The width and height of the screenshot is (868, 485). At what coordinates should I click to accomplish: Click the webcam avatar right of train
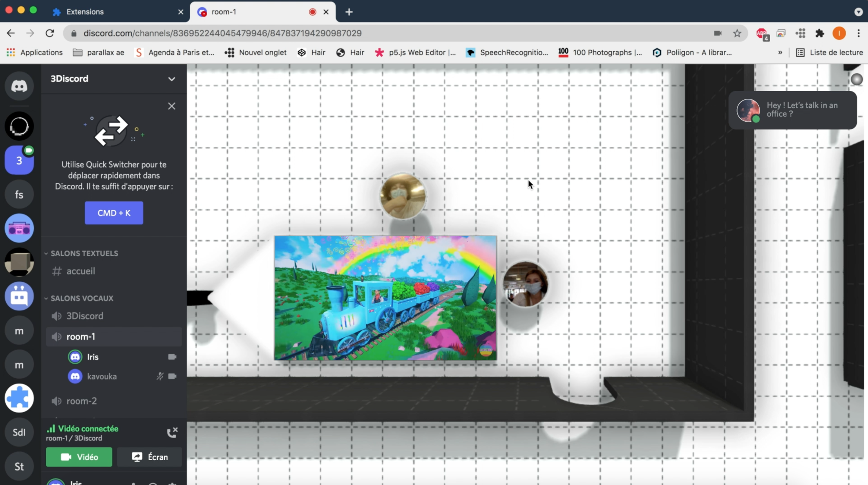(525, 284)
